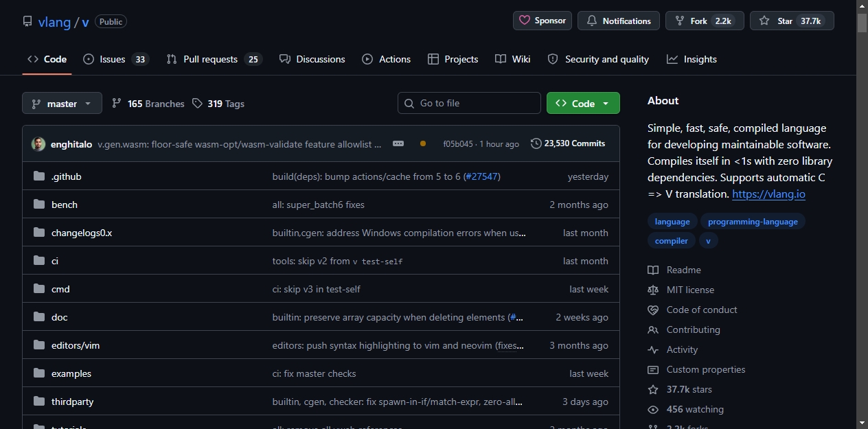Select the compiler topic tag
Screen dimensions: 868x429
tap(672, 241)
